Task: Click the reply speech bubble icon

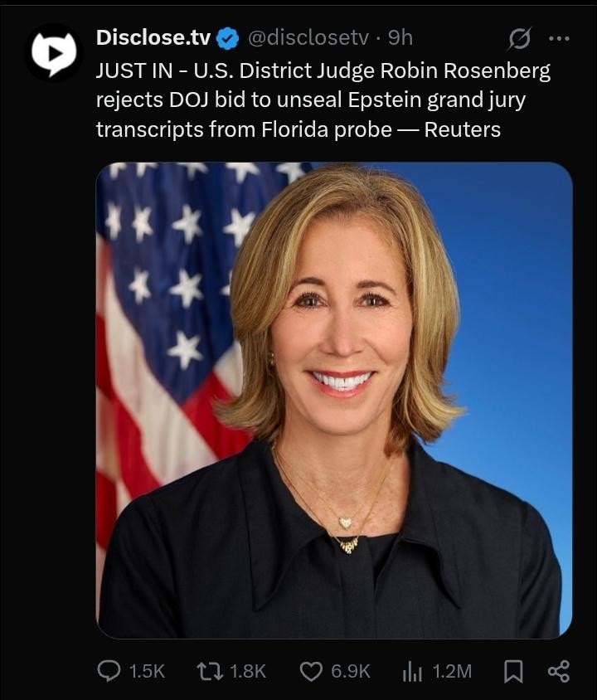Action: (109, 671)
